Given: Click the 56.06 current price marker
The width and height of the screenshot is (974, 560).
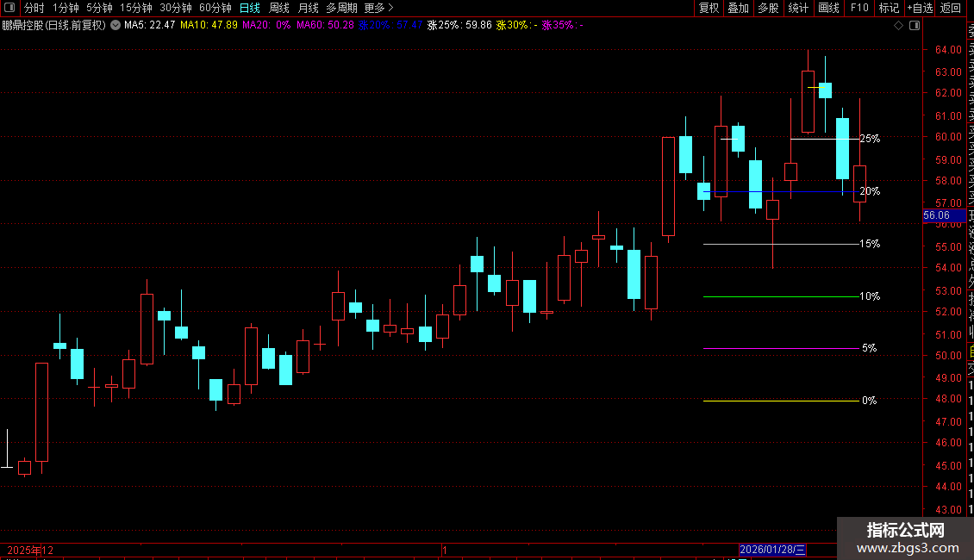Looking at the screenshot, I should [x=944, y=215].
